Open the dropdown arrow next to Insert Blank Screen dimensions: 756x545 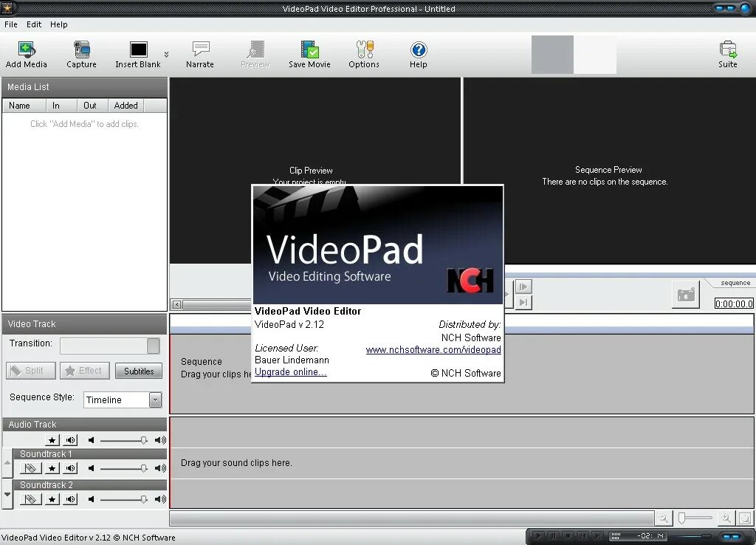tap(166, 54)
